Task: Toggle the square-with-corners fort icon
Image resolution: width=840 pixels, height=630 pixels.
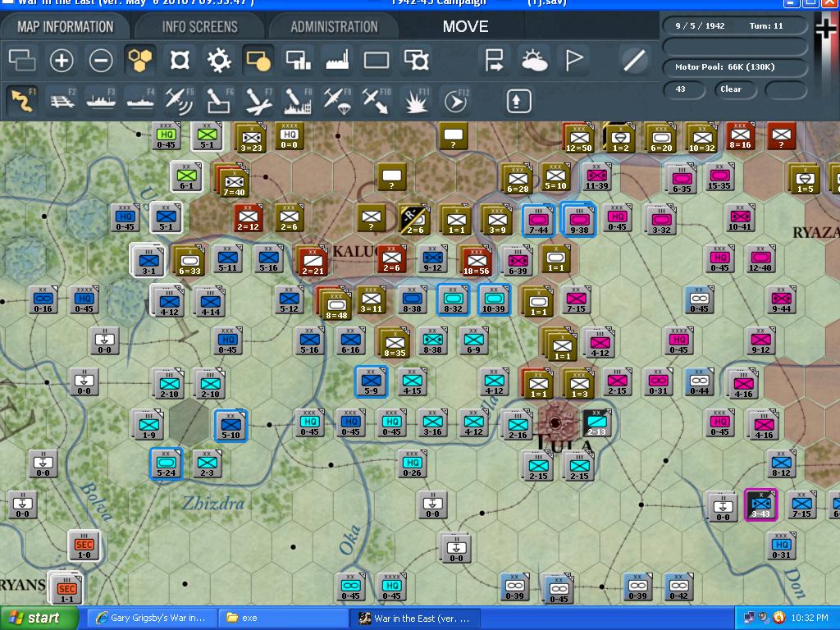Action: (x=180, y=60)
